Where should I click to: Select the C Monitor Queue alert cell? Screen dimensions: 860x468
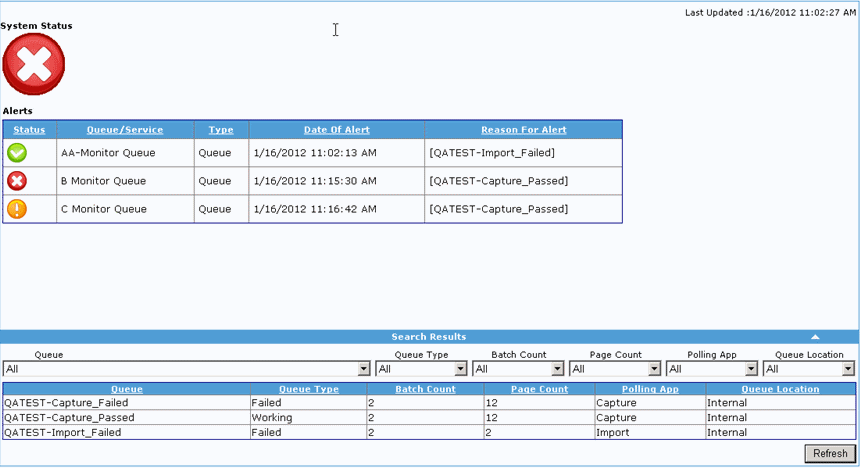click(x=125, y=209)
